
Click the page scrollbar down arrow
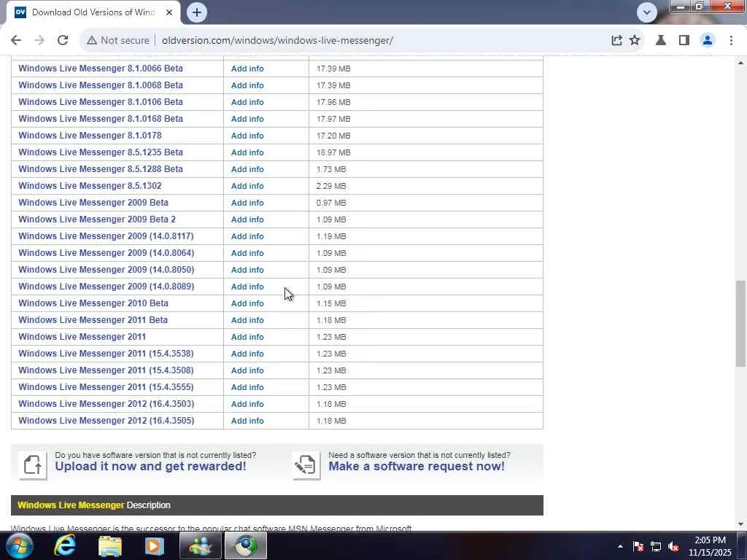pyautogui.click(x=740, y=524)
